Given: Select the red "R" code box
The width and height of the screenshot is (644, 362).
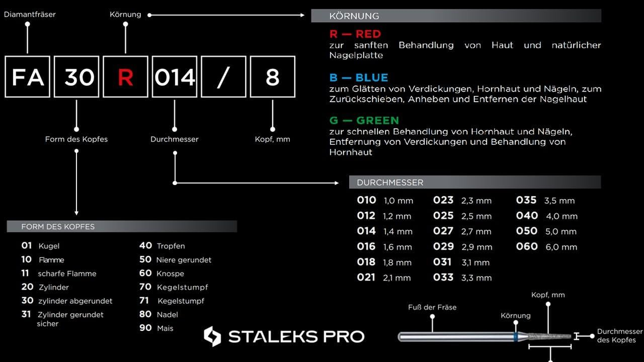Looking at the screenshot, I should (x=125, y=77).
